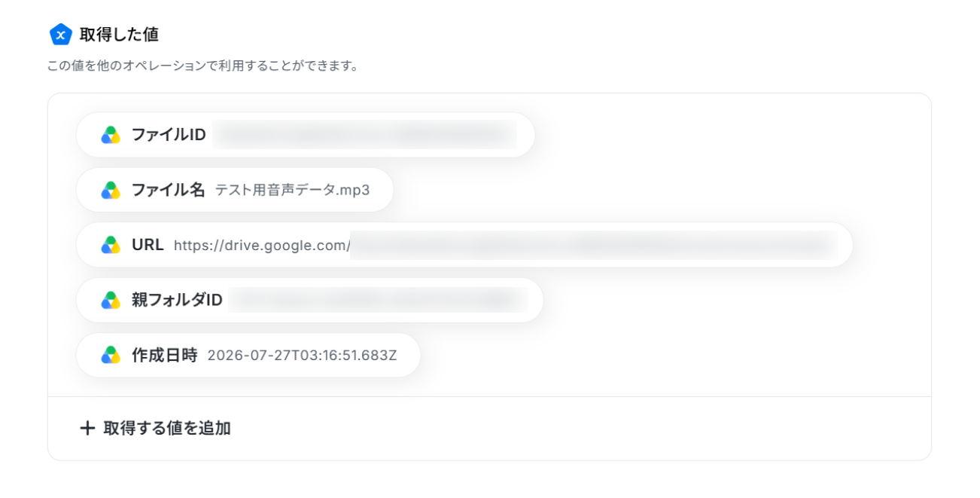Viewport: 980px width, 498px height.
Task: Select the ファイル名 label
Action: 169,190
